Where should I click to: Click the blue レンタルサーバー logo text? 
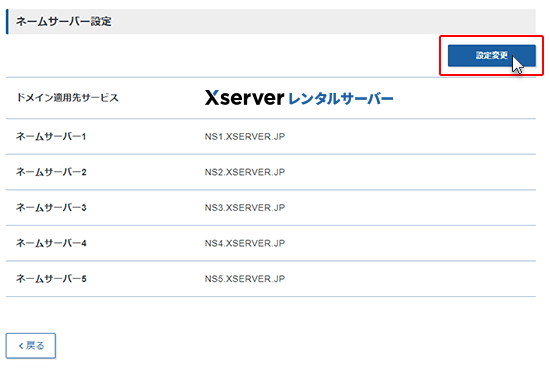(x=341, y=99)
